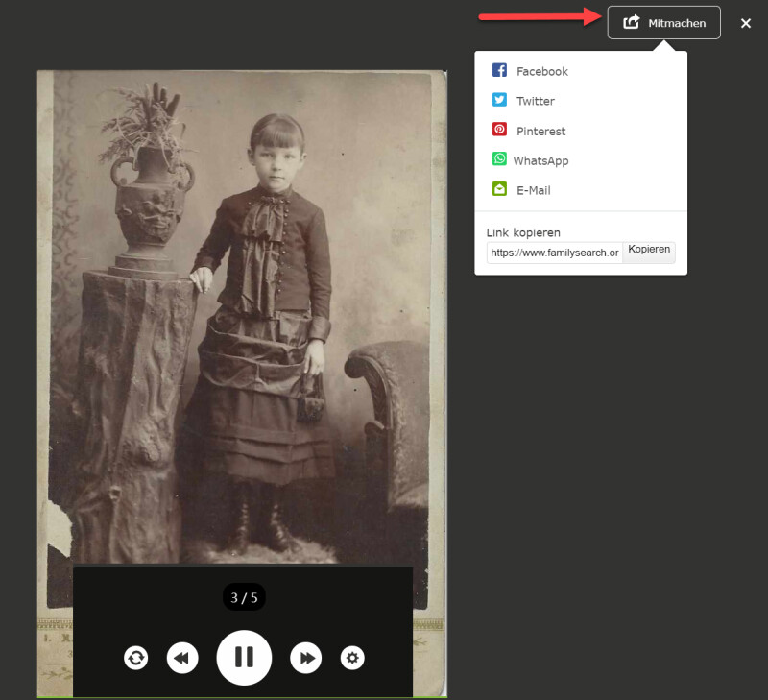Open the Mitmachen share button

click(x=663, y=22)
